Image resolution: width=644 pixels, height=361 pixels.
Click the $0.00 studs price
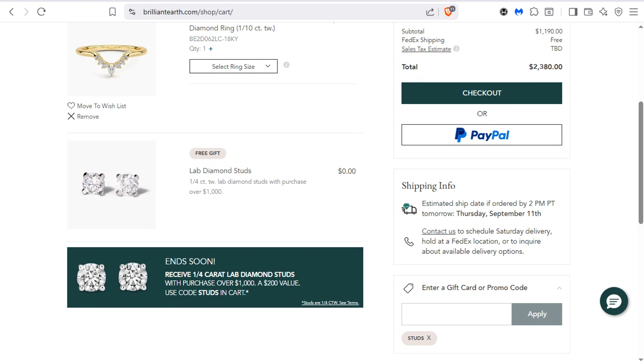tap(347, 171)
